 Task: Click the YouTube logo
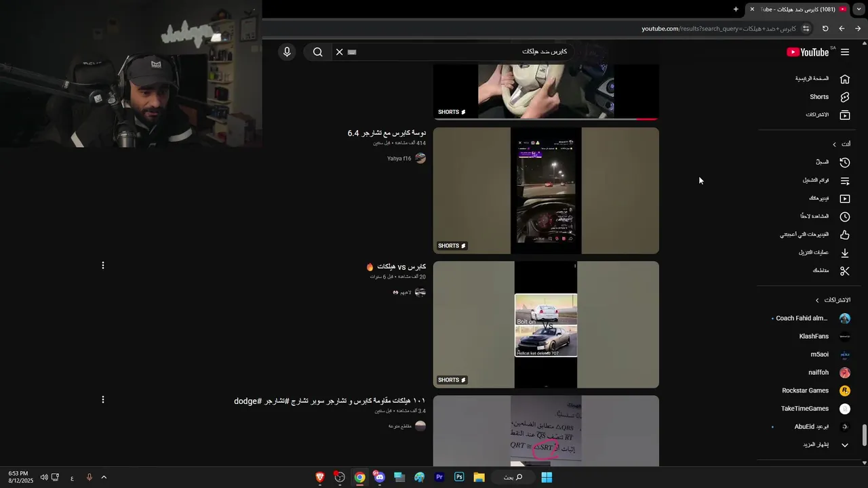pyautogui.click(x=808, y=52)
